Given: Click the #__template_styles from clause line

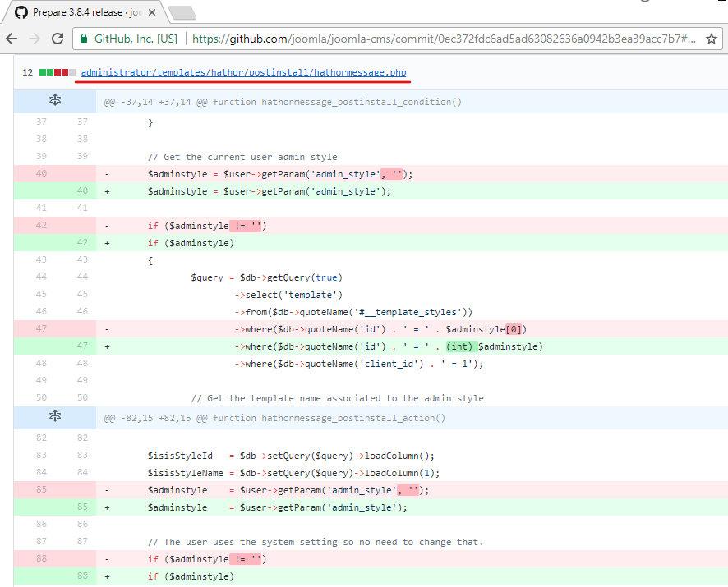Looking at the screenshot, I should tap(353, 312).
